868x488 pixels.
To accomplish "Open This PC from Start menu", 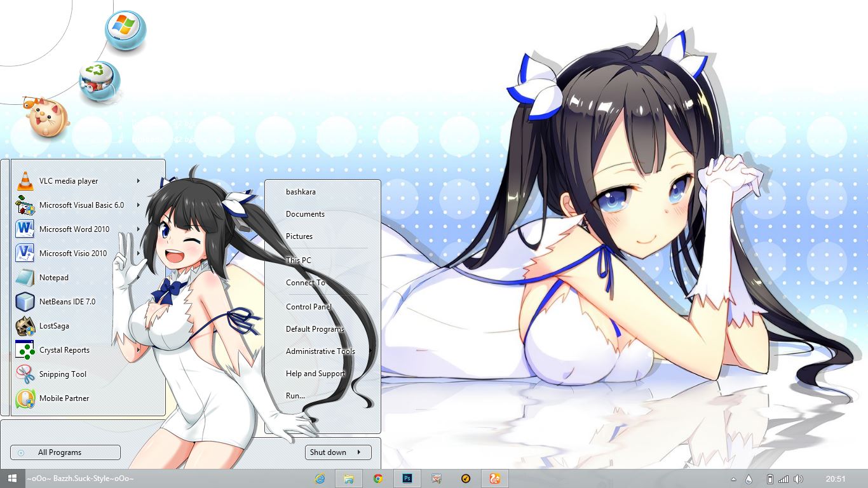I will [x=299, y=261].
